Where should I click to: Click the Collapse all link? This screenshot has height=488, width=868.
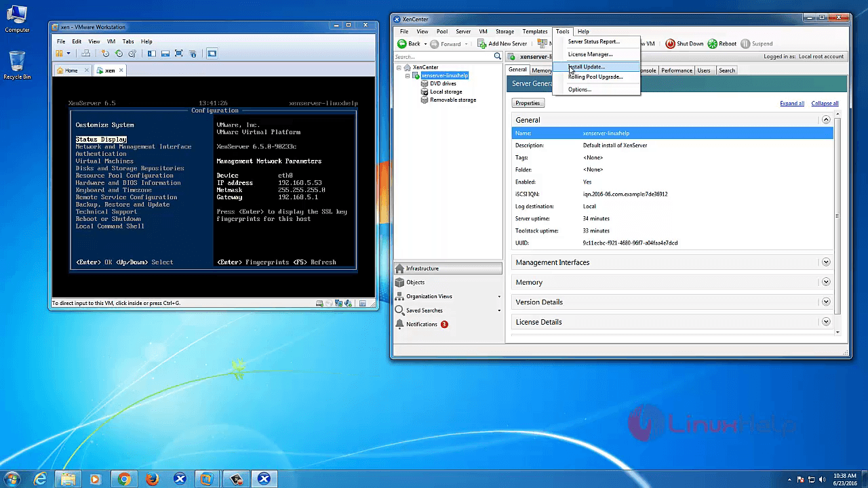pos(825,104)
